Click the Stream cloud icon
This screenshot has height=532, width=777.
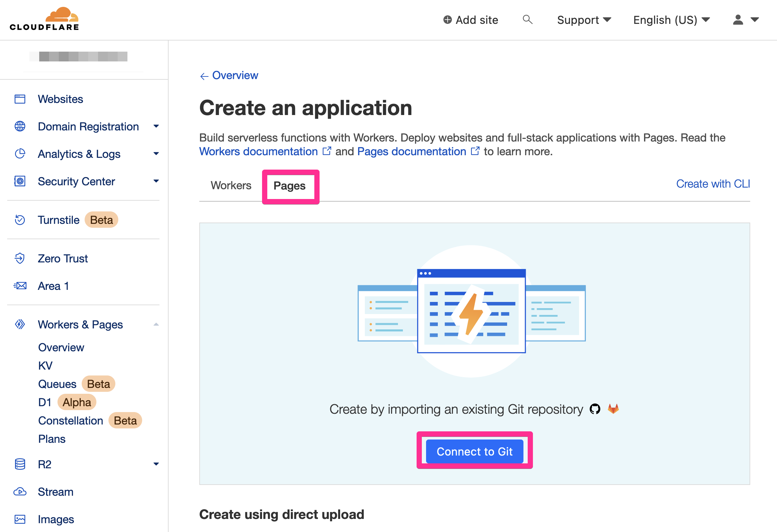click(x=20, y=492)
